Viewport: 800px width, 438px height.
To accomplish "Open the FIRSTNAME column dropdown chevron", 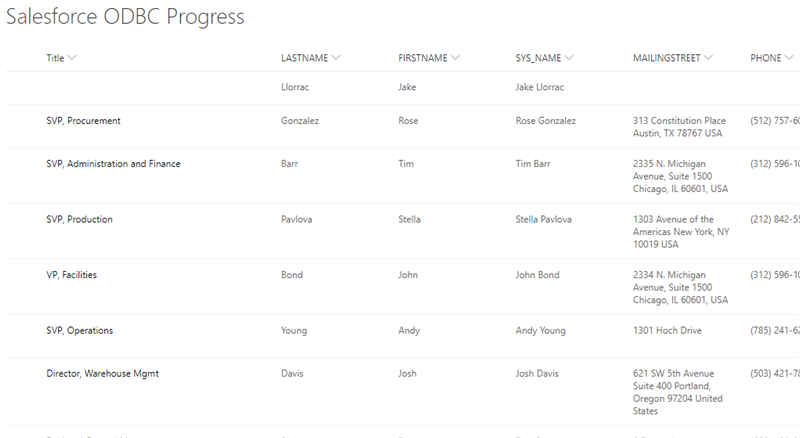I will (x=456, y=58).
